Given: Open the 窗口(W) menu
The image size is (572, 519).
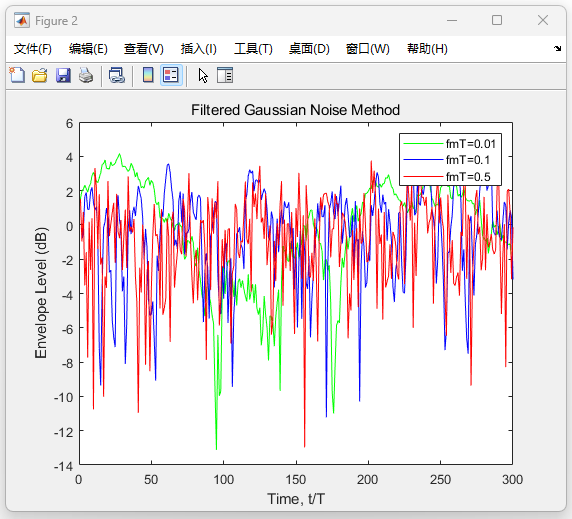Looking at the screenshot, I should (x=368, y=49).
